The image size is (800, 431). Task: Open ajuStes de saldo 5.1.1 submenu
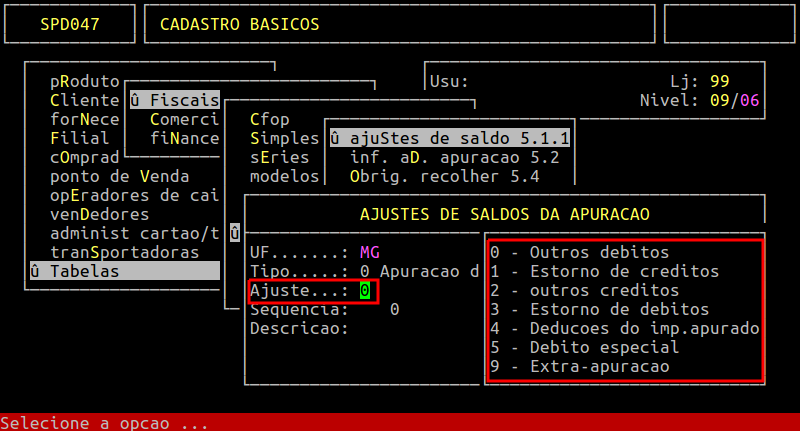point(450,138)
